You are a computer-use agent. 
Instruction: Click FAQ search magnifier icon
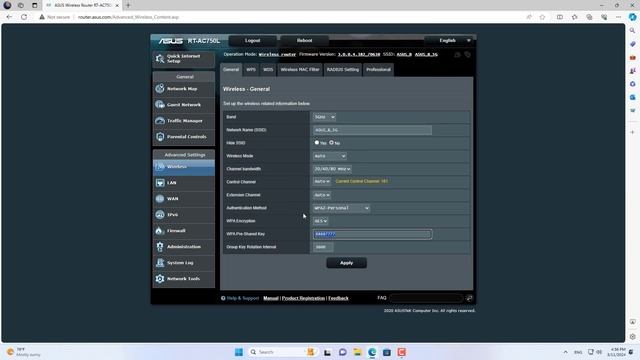[469, 298]
